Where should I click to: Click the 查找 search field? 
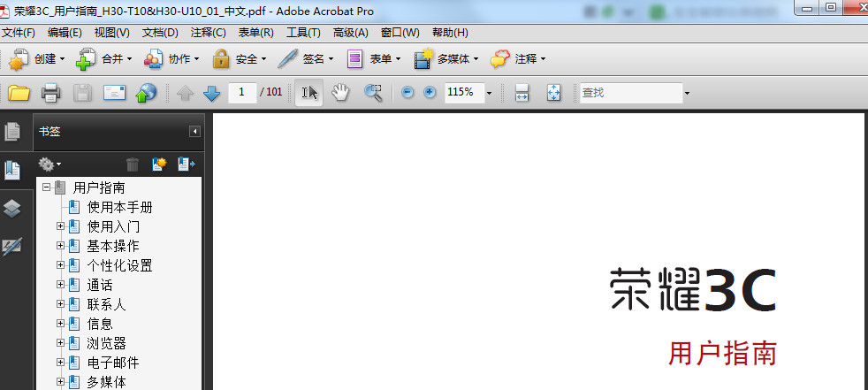[631, 93]
